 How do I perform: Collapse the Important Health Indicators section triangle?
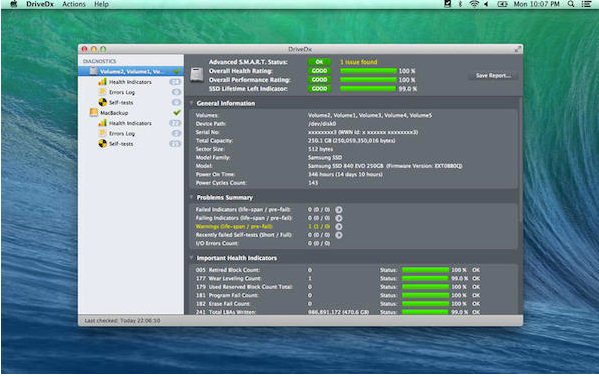pos(191,257)
